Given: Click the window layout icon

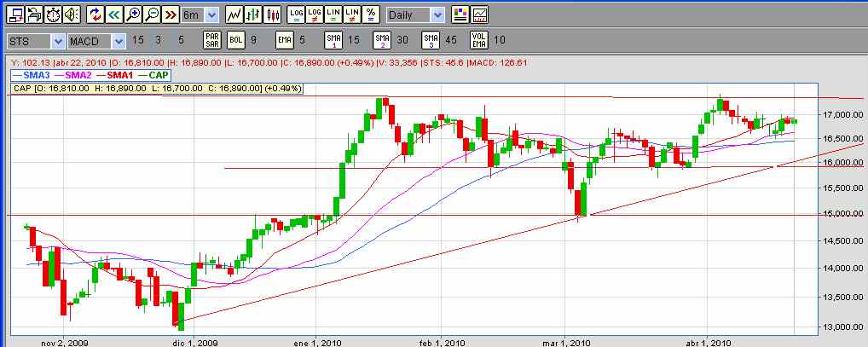Looking at the screenshot, I should [x=14, y=14].
